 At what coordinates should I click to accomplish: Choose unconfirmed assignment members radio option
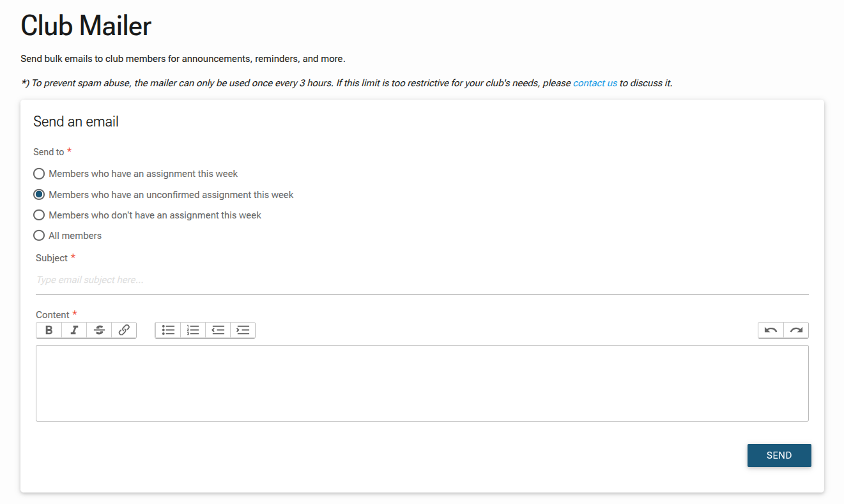39,194
